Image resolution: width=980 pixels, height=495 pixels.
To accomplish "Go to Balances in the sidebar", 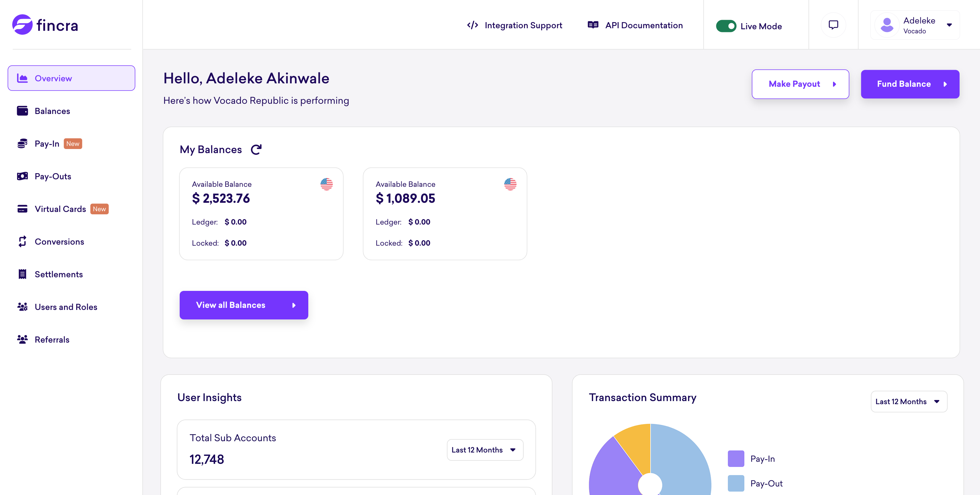I will coord(52,111).
